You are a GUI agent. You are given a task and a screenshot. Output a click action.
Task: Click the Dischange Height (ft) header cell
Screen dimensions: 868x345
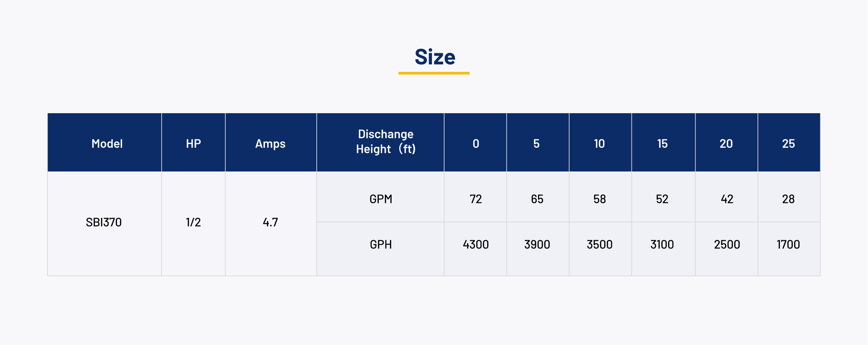click(x=386, y=142)
